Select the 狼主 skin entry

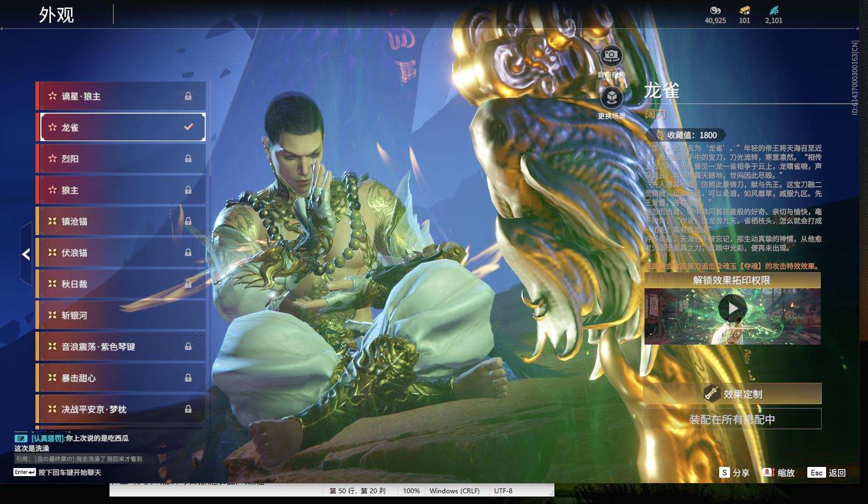[x=121, y=190]
